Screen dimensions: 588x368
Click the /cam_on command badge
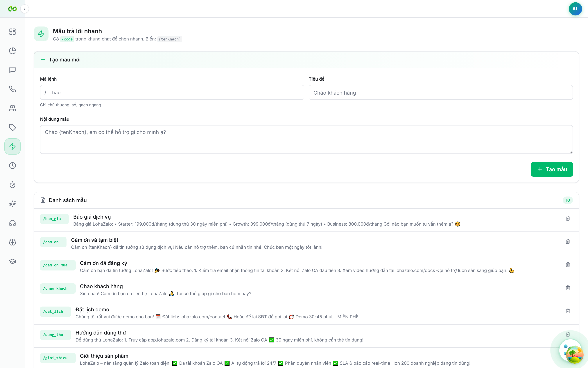coord(53,242)
